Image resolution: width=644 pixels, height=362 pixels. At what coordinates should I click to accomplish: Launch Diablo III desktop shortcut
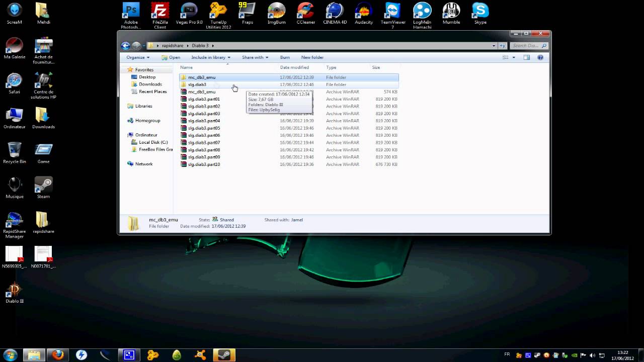tap(14, 293)
